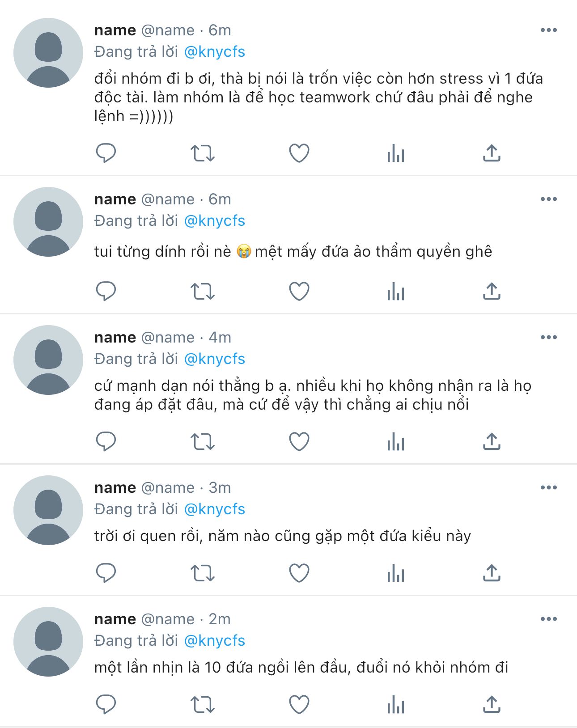
Task: Retweet the "trời ơi quen rồi" tweet
Action: 203,573
